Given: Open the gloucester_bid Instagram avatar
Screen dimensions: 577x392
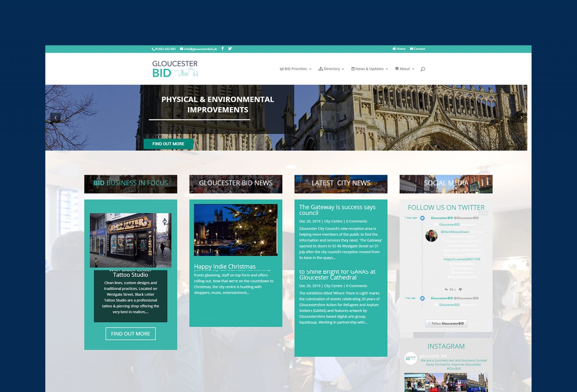Looking at the screenshot, I should [411, 358].
